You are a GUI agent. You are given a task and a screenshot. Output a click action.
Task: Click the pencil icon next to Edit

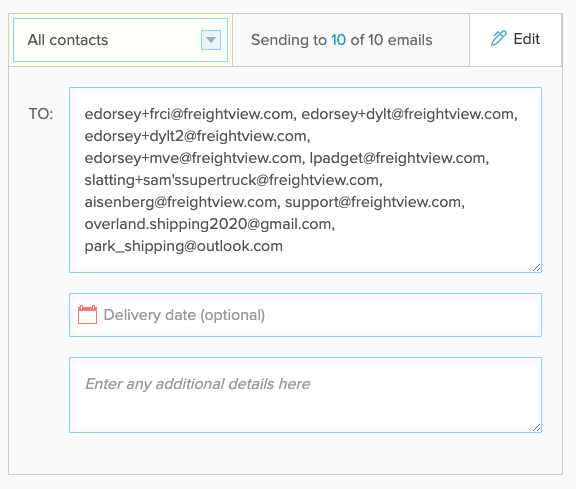click(498, 38)
